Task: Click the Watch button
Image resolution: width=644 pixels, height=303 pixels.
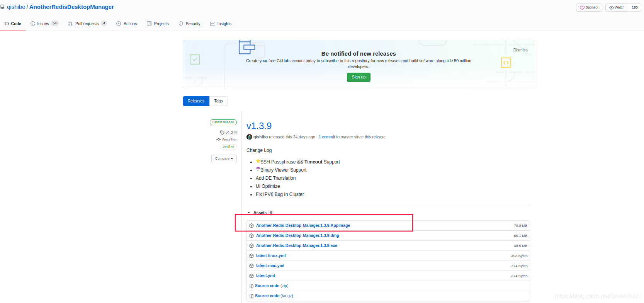Action: [617, 7]
